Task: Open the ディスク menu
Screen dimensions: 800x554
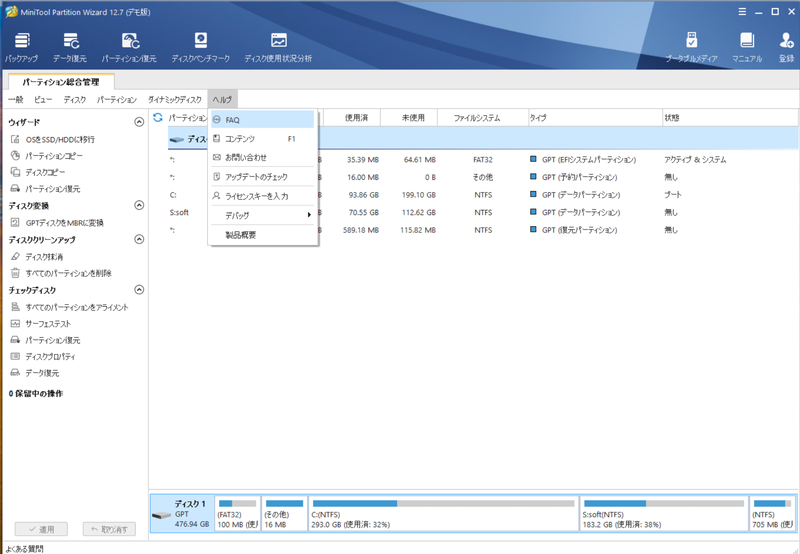Action: pos(75,99)
